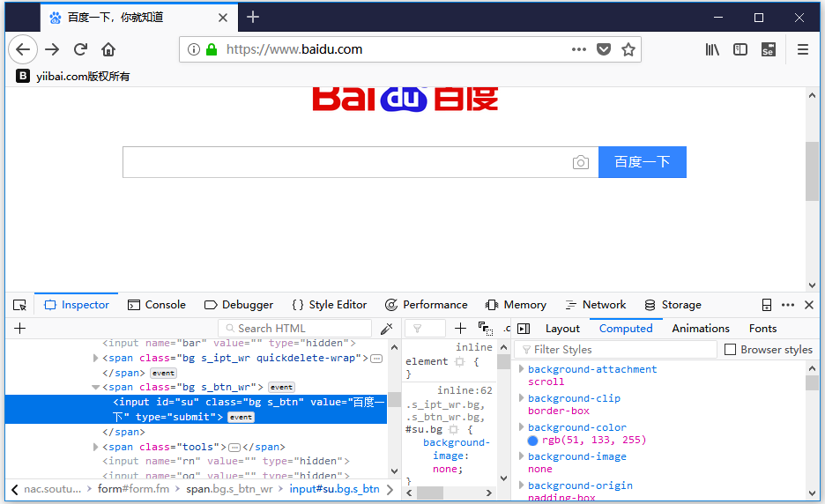Viewport: 825px width, 504px height.
Task: Open the Storage tab
Action: tap(673, 305)
